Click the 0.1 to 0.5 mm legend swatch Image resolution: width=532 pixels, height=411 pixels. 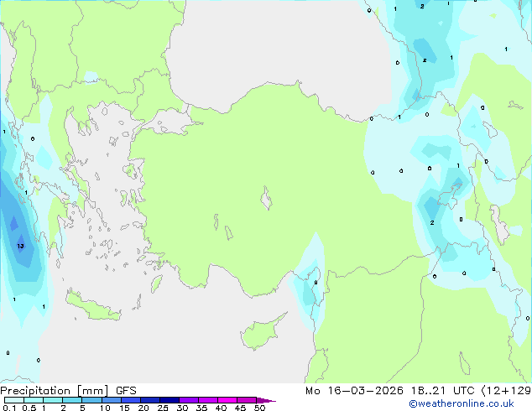[x=14, y=400]
